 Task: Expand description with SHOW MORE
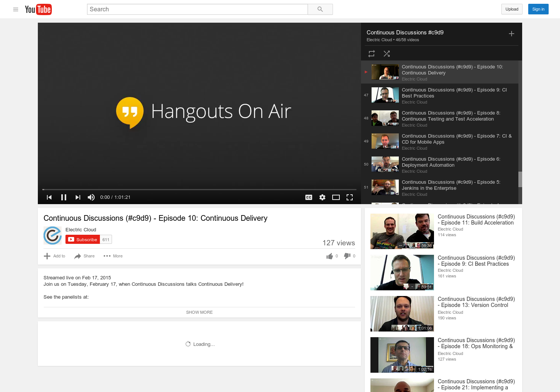point(199,312)
